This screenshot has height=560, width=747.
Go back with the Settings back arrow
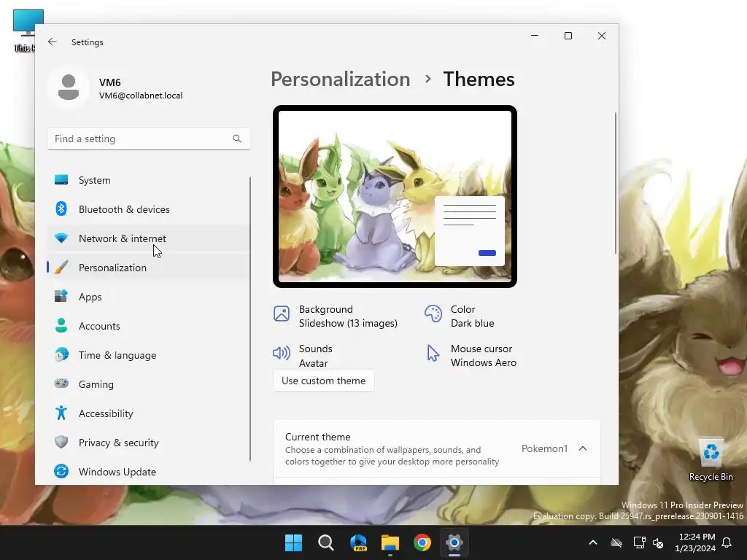[53, 42]
